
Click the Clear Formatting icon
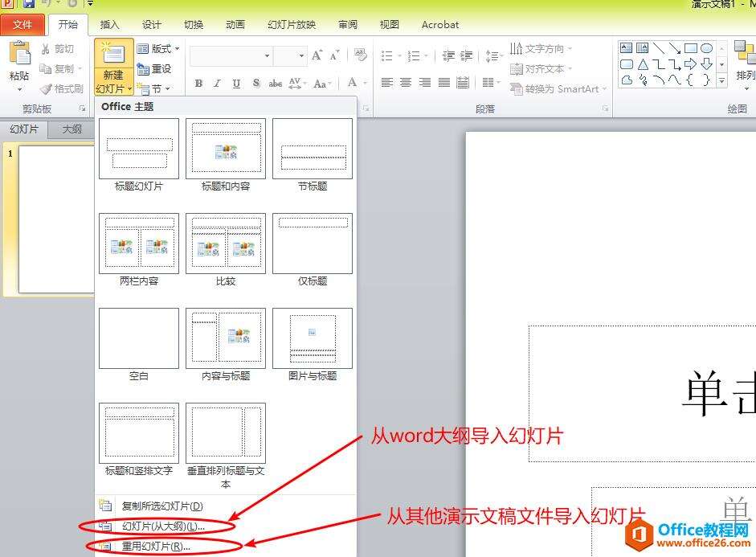click(360, 55)
